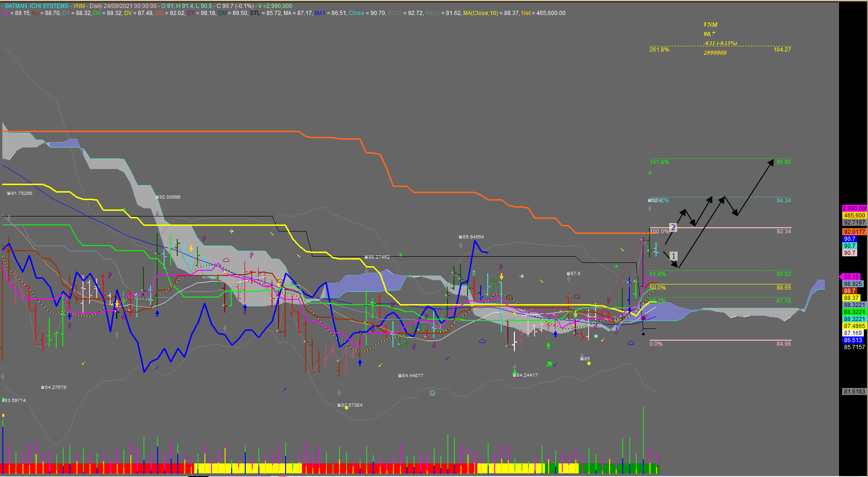Screen dimensions: 868x477
Task: Click the 84.96 Fibonacci price label
Action: tap(784, 343)
